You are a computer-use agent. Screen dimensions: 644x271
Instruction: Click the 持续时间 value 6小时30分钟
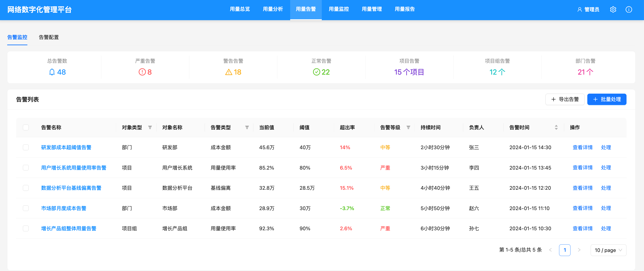435,228
